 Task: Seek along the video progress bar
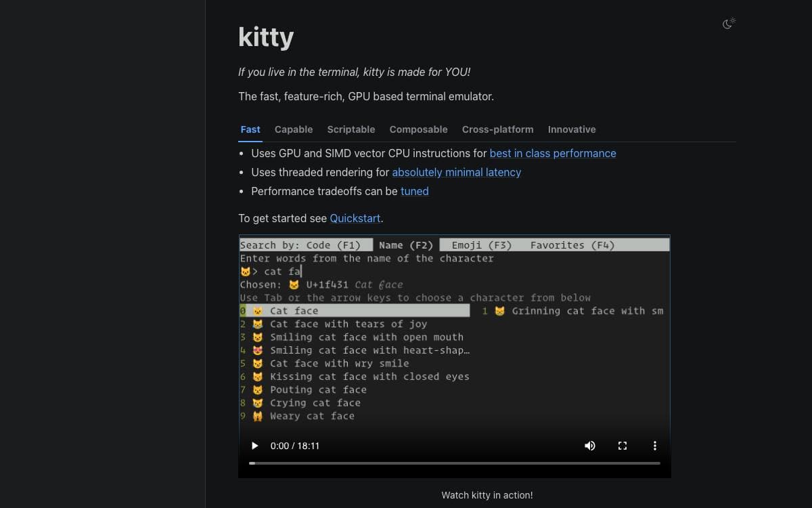click(455, 463)
